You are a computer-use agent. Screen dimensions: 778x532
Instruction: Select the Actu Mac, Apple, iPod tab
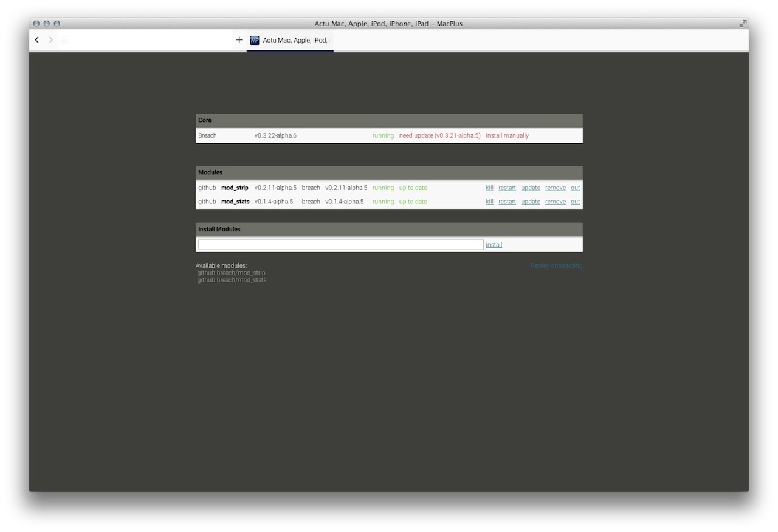[290, 40]
